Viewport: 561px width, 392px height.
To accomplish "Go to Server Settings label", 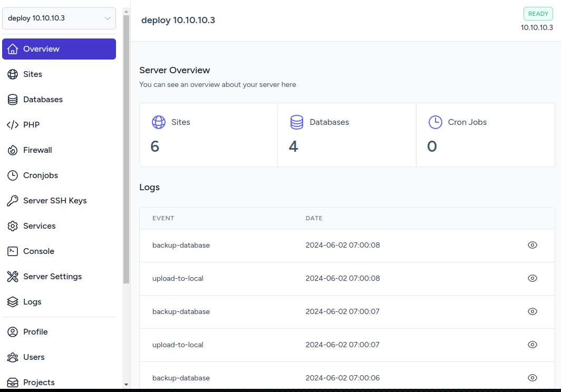I will pos(53,277).
